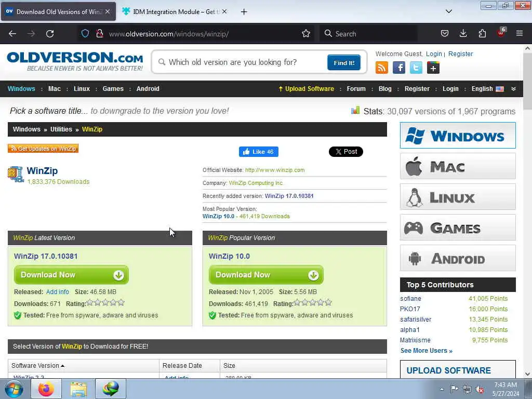Show hidden tray icons arrow
Viewport: 532px width, 399px height.
442,389
